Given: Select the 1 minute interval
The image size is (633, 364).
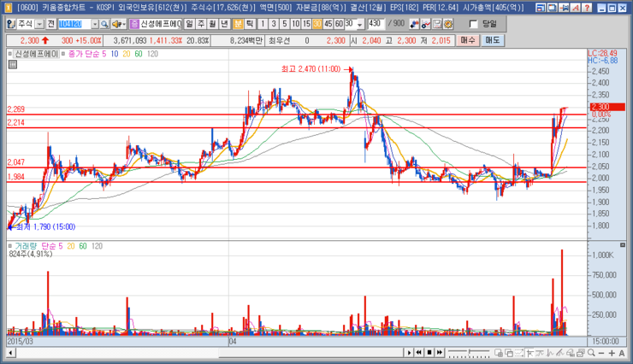Looking at the screenshot, I should 263,24.
